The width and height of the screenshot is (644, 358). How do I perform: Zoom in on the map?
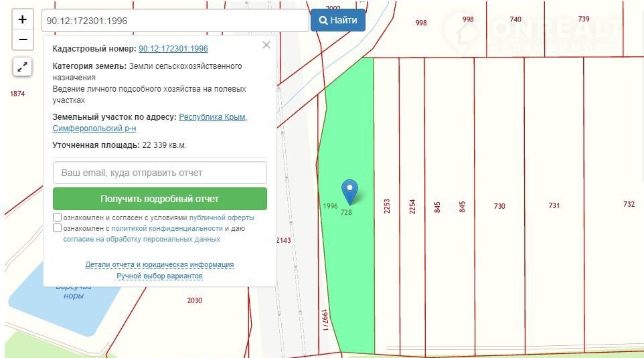click(23, 19)
